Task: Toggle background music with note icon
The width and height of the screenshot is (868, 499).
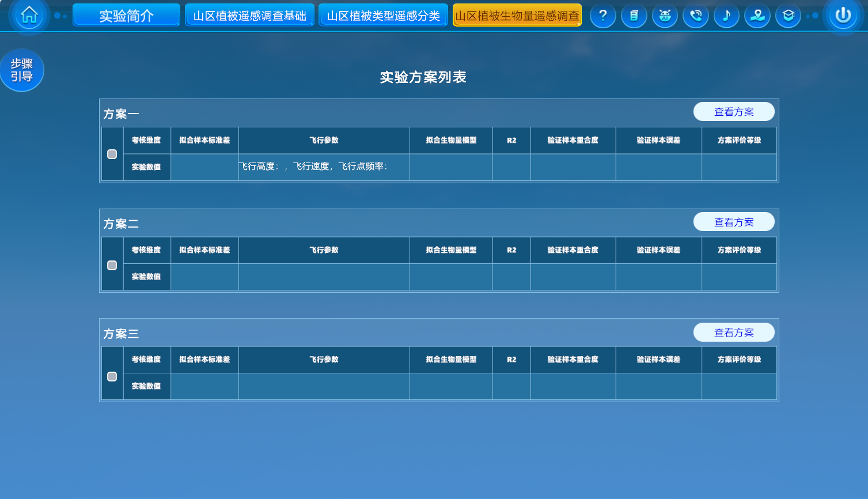Action: 726,16
